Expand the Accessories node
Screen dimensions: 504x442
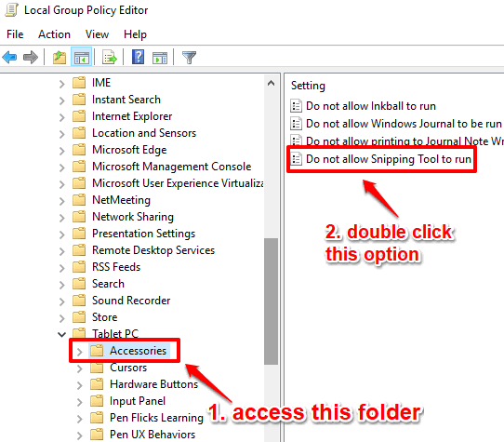pos(79,352)
